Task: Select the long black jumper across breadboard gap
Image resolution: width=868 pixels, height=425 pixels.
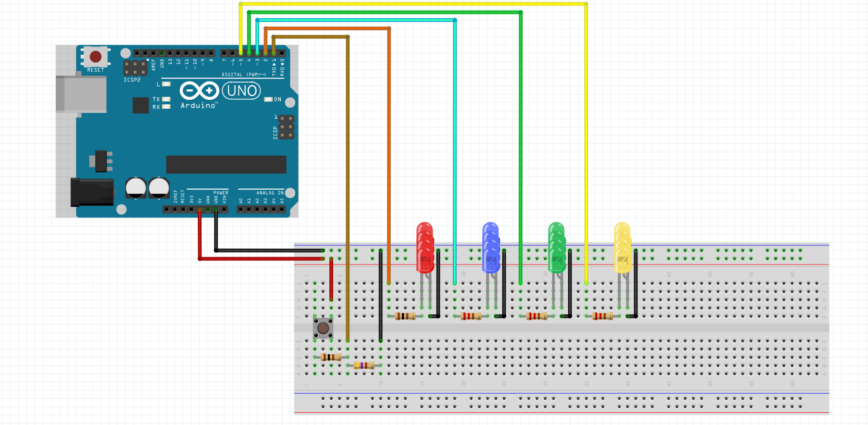Action: (381, 296)
